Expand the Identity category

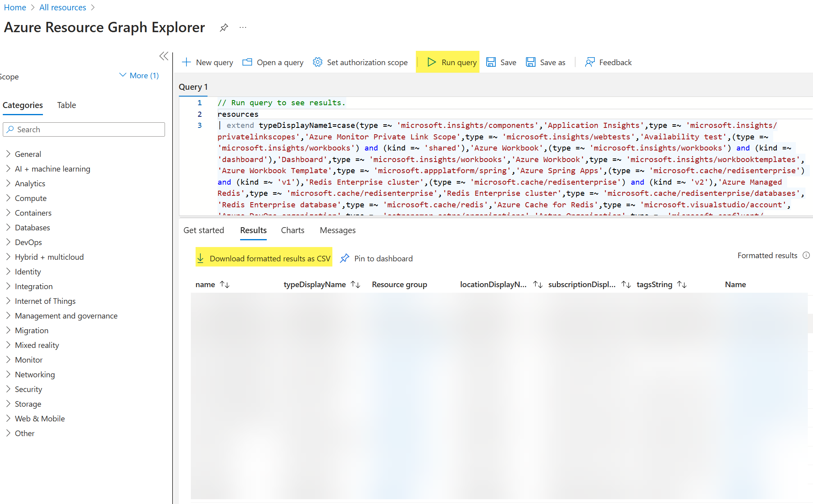tap(8, 271)
